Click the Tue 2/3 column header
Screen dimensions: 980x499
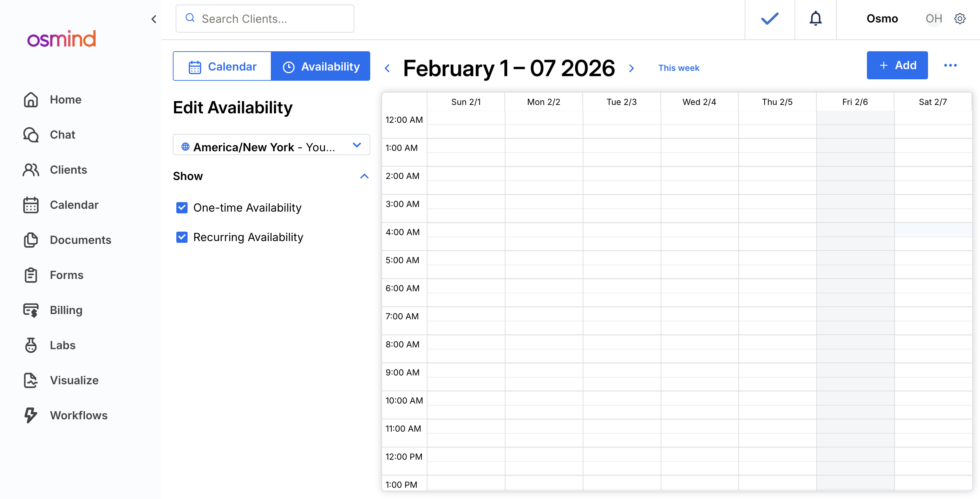pos(621,102)
